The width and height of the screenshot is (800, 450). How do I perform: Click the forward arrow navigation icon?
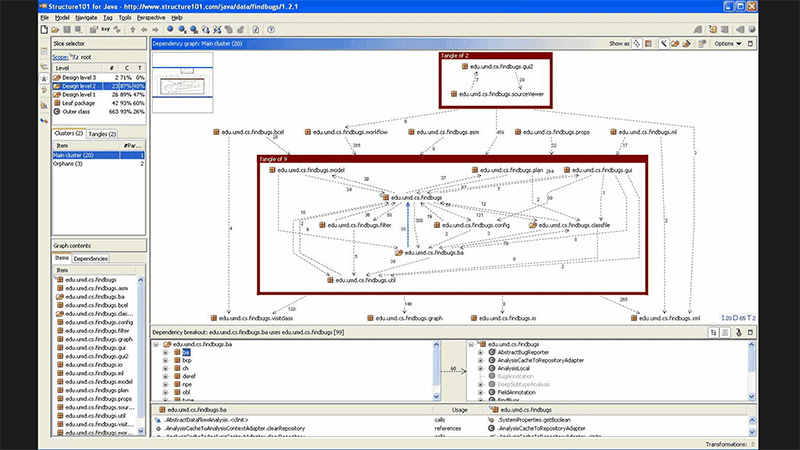pyautogui.click(x=156, y=30)
